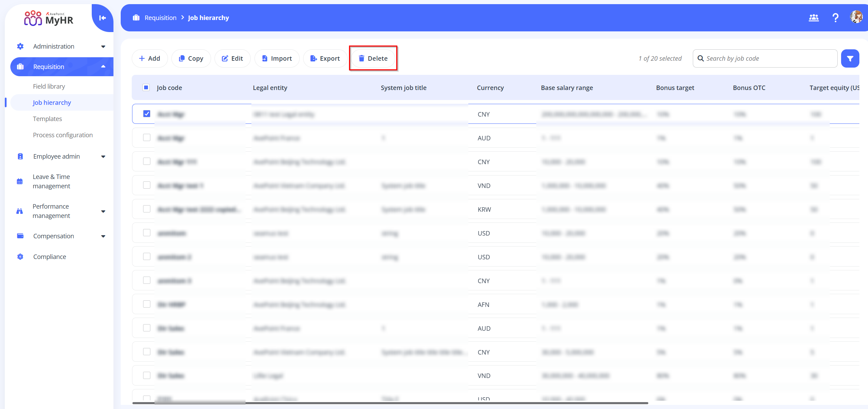Viewport: 868px width, 409px height.
Task: Collapse the sidebar navigation
Action: [102, 18]
